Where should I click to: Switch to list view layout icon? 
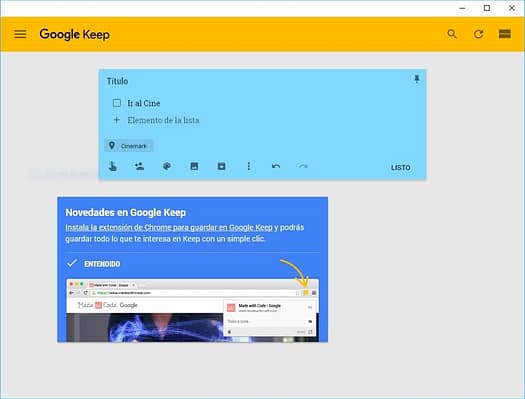click(x=505, y=34)
